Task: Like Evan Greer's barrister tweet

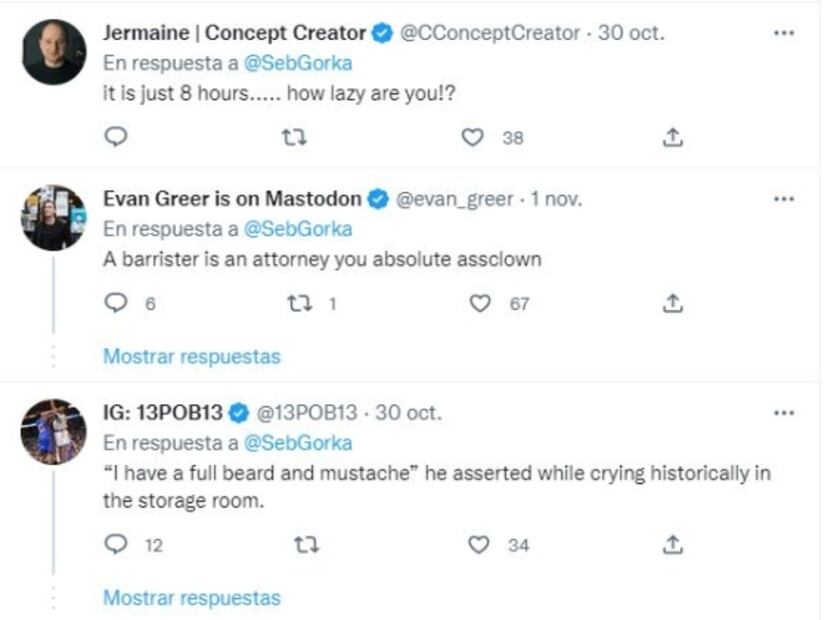Action: [481, 303]
